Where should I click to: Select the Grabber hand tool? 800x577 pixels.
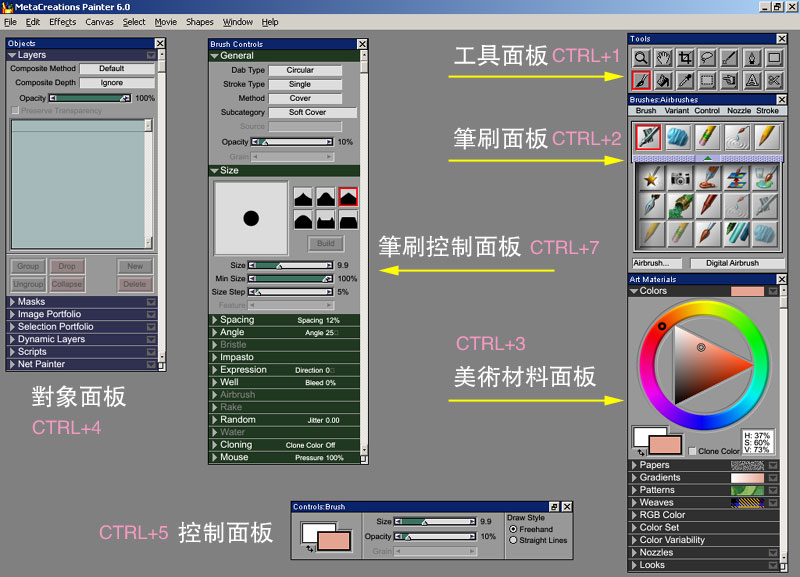(x=663, y=58)
